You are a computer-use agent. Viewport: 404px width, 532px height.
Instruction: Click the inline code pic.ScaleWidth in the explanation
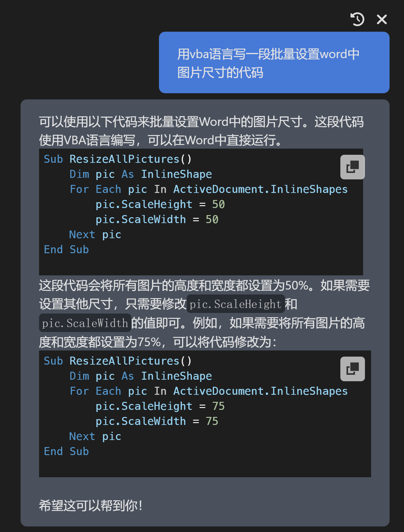coord(85,323)
